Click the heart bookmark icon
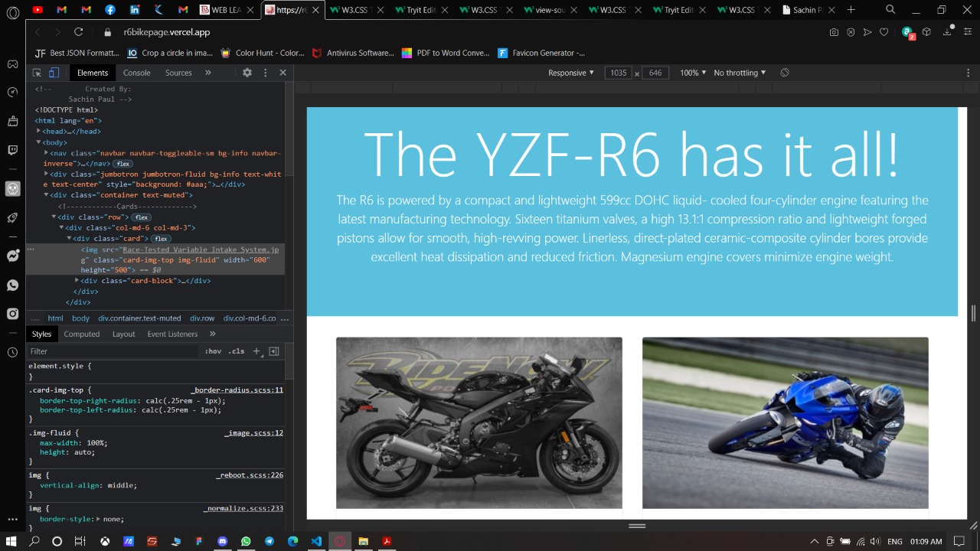The width and height of the screenshot is (980, 551). pyautogui.click(x=884, y=32)
